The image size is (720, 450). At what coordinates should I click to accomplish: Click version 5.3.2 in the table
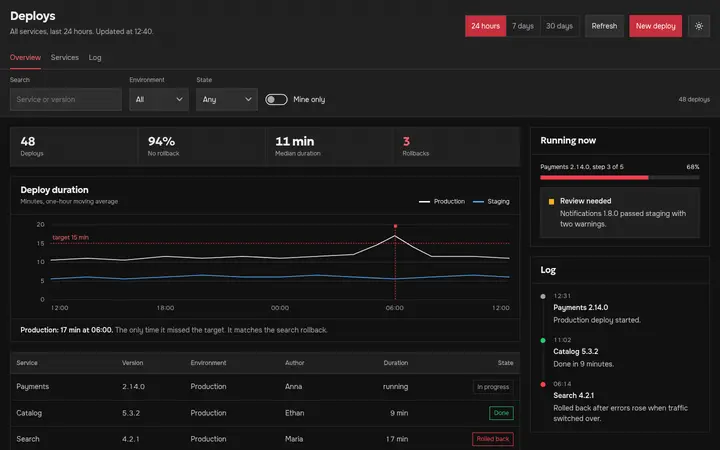click(x=131, y=413)
